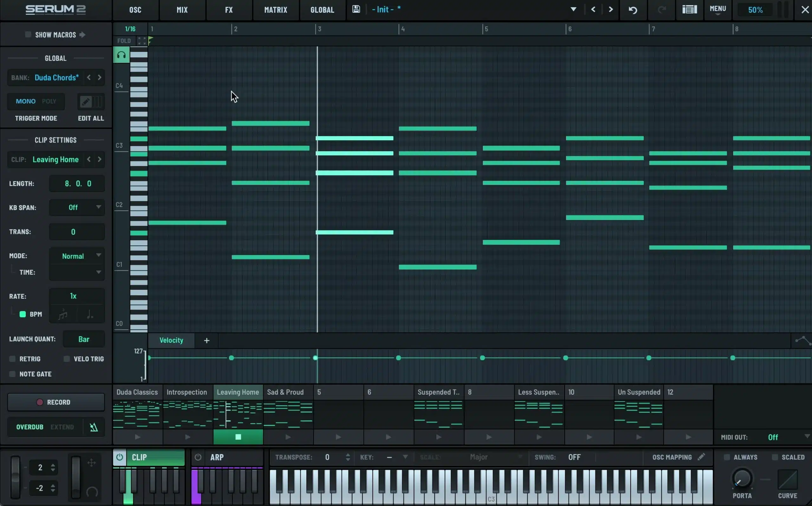Open the preset menu dropdown triangle
Screen dimensions: 812x506
click(x=573, y=10)
